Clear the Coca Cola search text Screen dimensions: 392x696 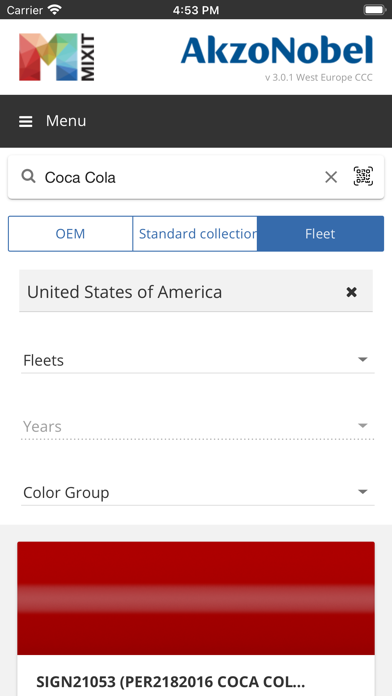(x=331, y=177)
